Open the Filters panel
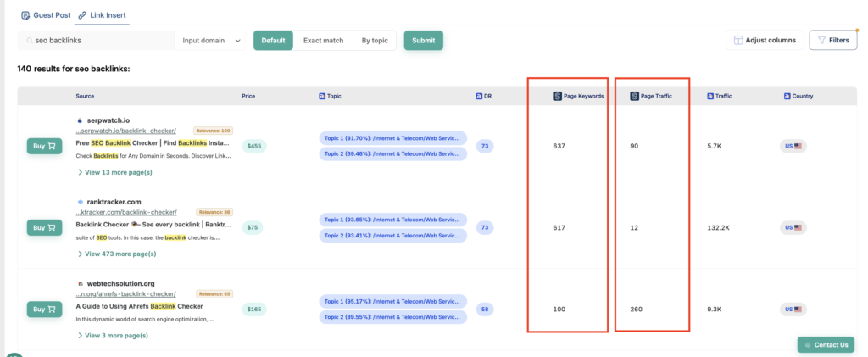This screenshot has height=357, width=868. pyautogui.click(x=833, y=40)
